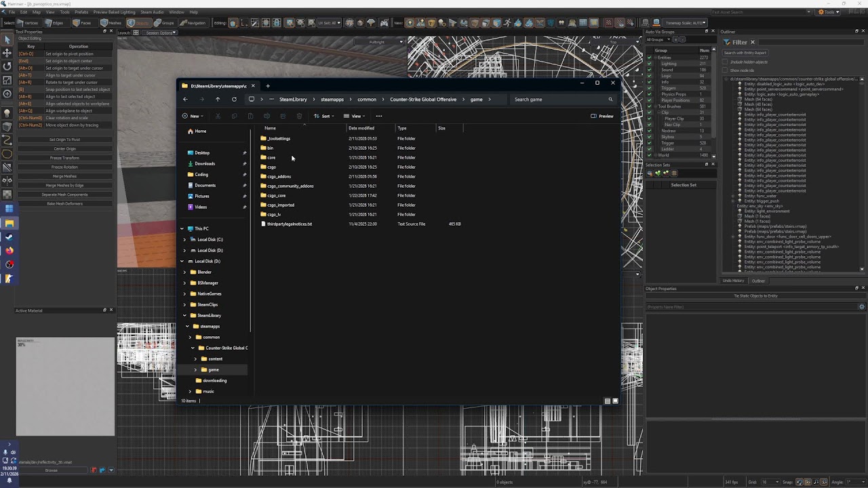The image size is (868, 488).
Task: Click the plus button in Auto Vis Groups
Action: [675, 39]
